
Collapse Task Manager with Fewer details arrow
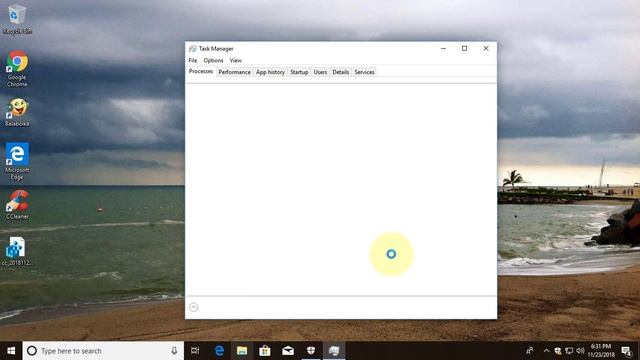[x=193, y=307]
